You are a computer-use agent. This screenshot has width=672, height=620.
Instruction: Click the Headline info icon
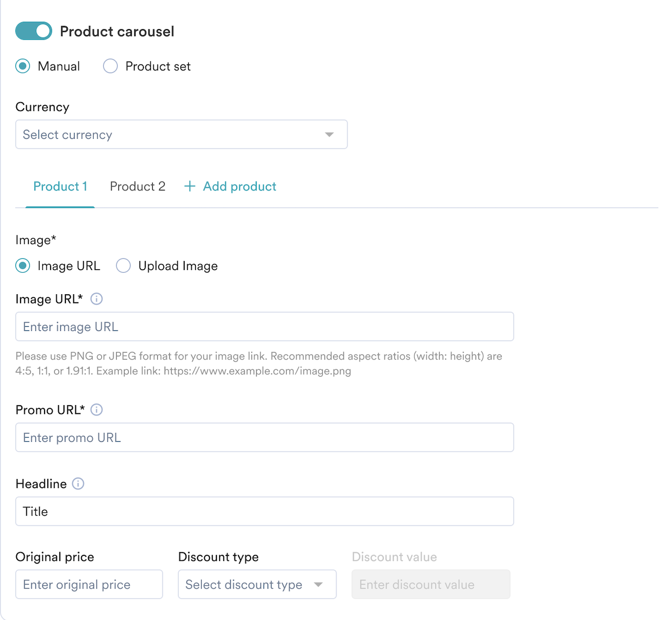point(78,484)
